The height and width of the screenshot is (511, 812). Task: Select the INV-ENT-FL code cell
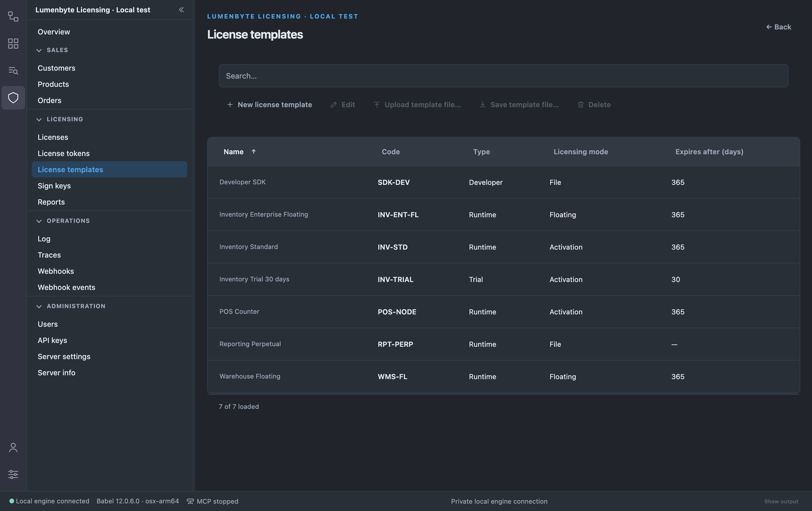(398, 215)
